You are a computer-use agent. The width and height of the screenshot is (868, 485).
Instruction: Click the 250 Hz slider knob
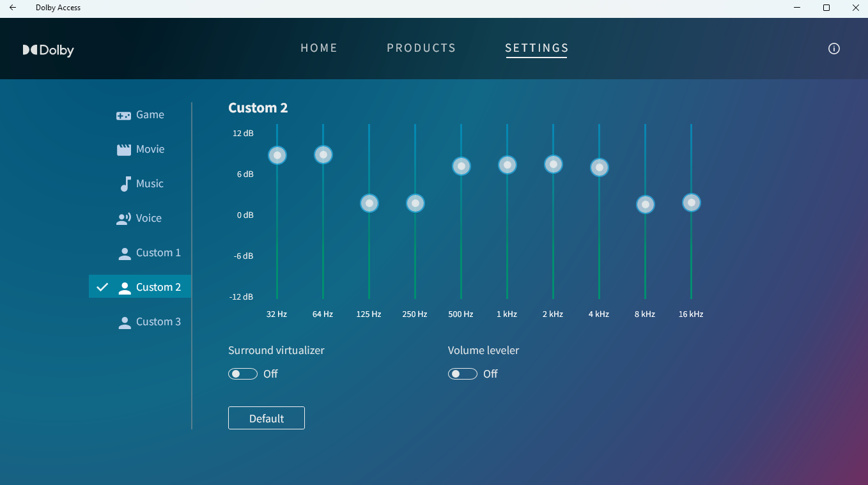[415, 203]
